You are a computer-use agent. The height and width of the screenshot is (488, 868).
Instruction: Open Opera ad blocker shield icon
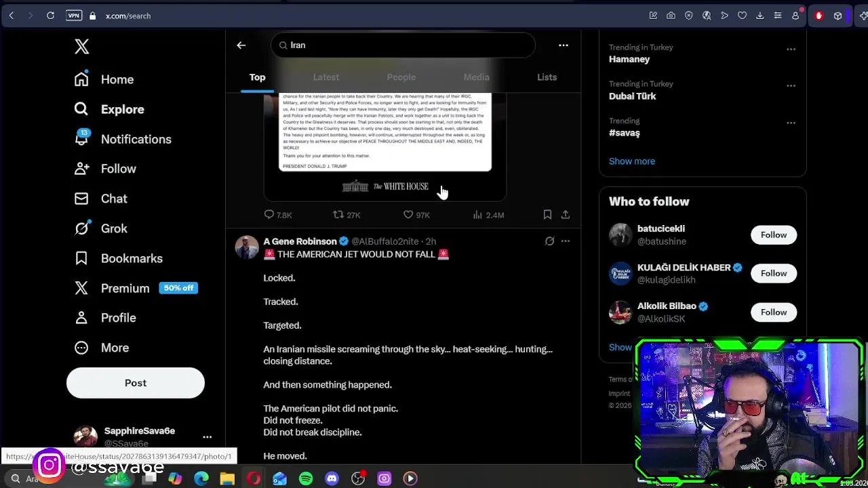[x=689, y=16]
